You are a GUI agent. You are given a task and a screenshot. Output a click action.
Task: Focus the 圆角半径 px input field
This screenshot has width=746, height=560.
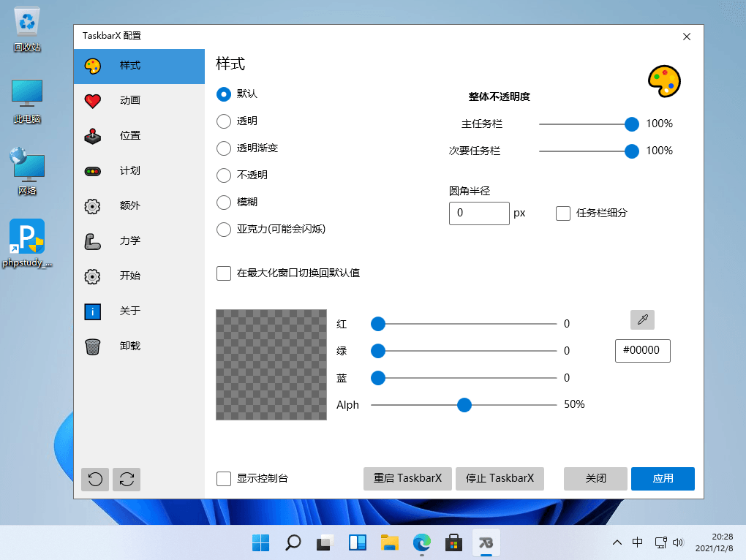[479, 213]
